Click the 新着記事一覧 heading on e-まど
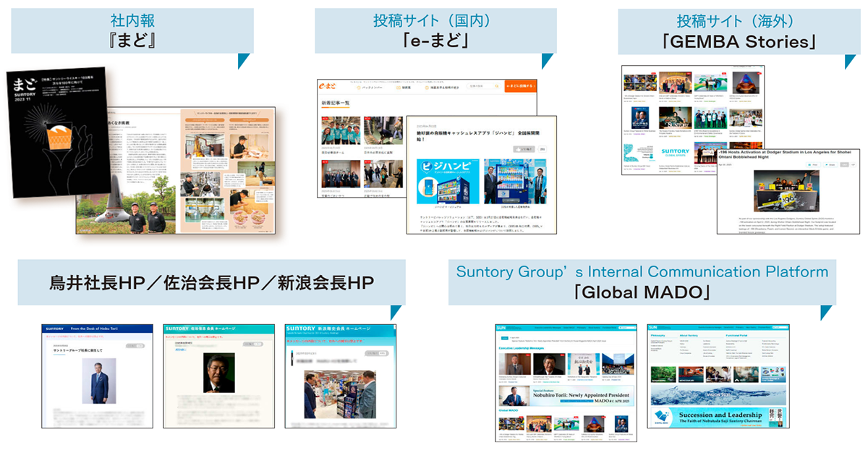Viewport: 868px width, 456px height. pos(336,104)
